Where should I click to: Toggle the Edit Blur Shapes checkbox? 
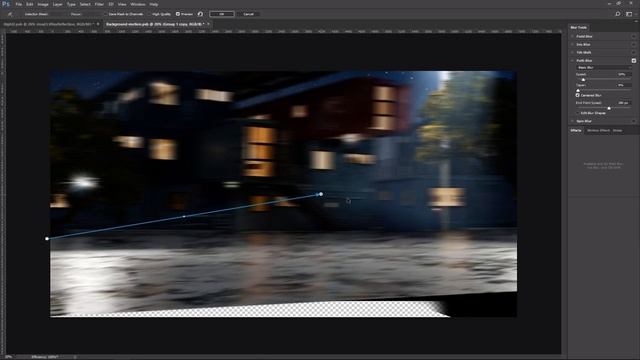click(x=578, y=113)
